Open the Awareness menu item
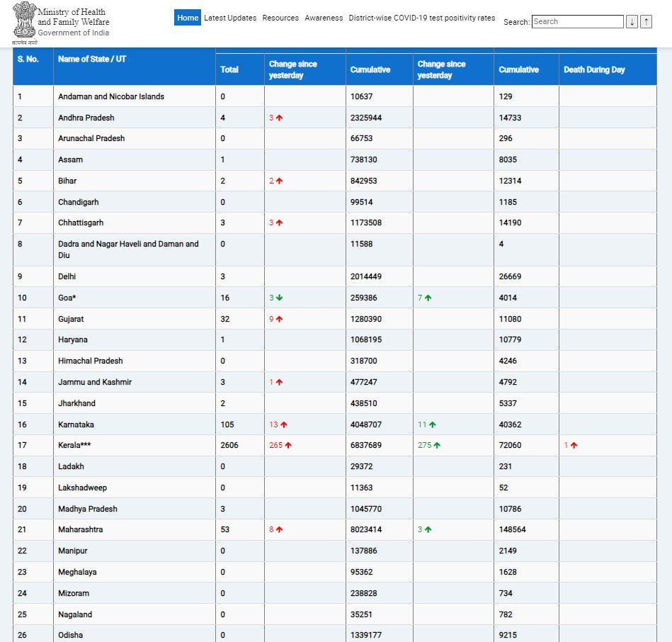The height and width of the screenshot is (642, 672). click(324, 18)
